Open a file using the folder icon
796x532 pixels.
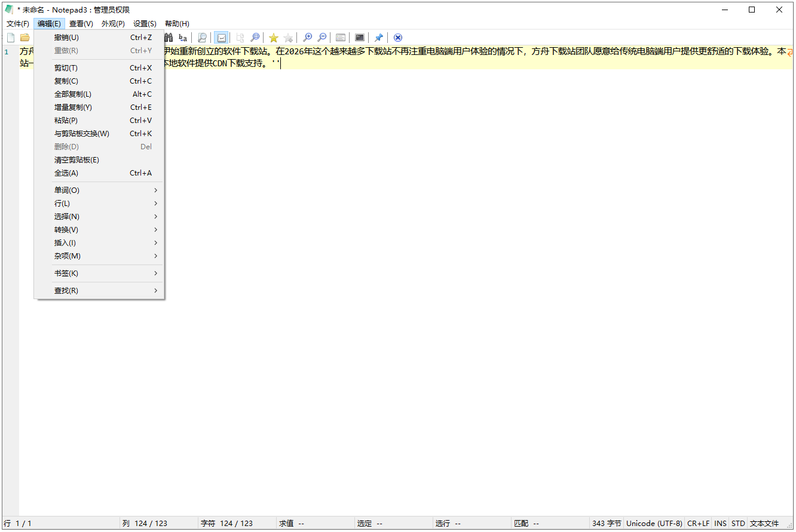click(x=24, y=37)
